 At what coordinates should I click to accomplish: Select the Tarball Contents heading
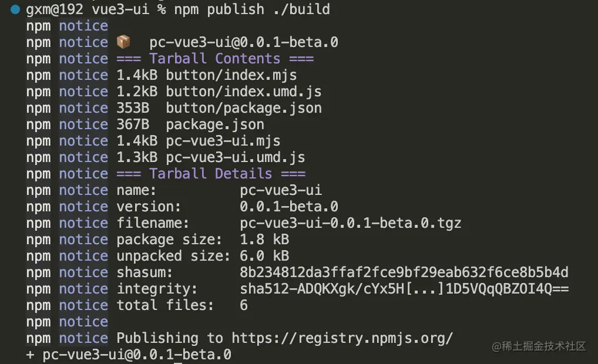[215, 59]
